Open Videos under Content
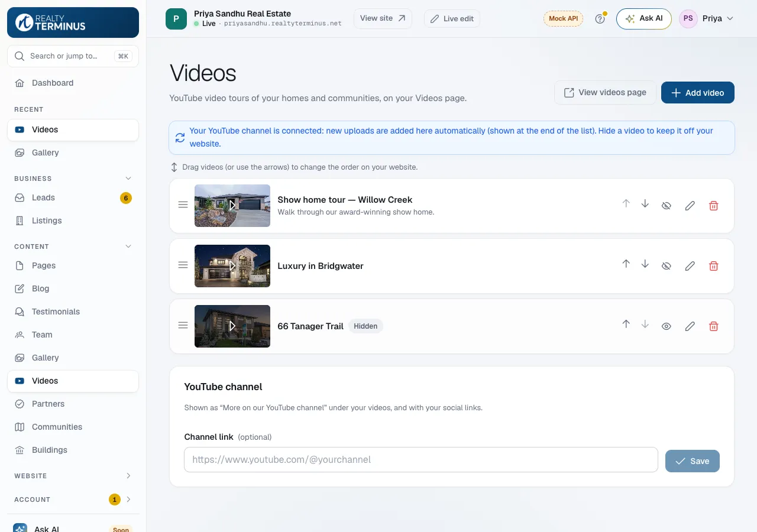 (73, 381)
